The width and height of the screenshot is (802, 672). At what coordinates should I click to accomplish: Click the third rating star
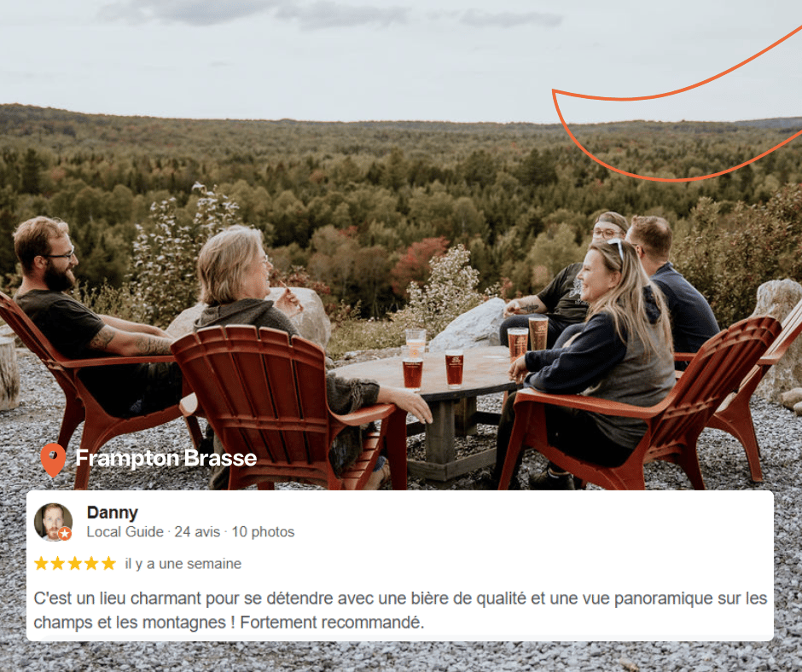click(75, 564)
